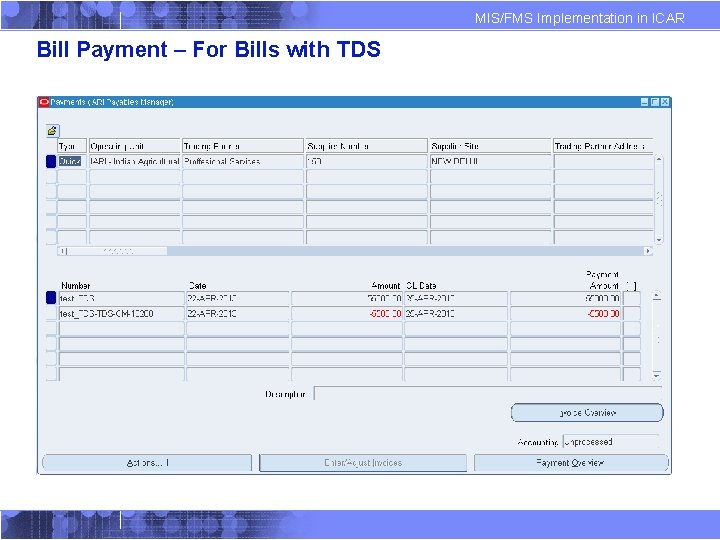
Task: Click the left arrow of horizontal scrollbar
Action: tap(63, 251)
